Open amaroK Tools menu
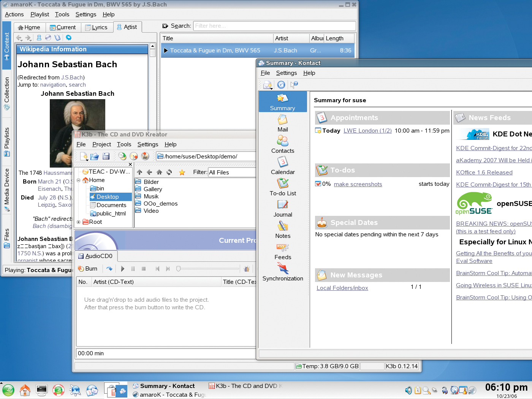 coord(62,14)
